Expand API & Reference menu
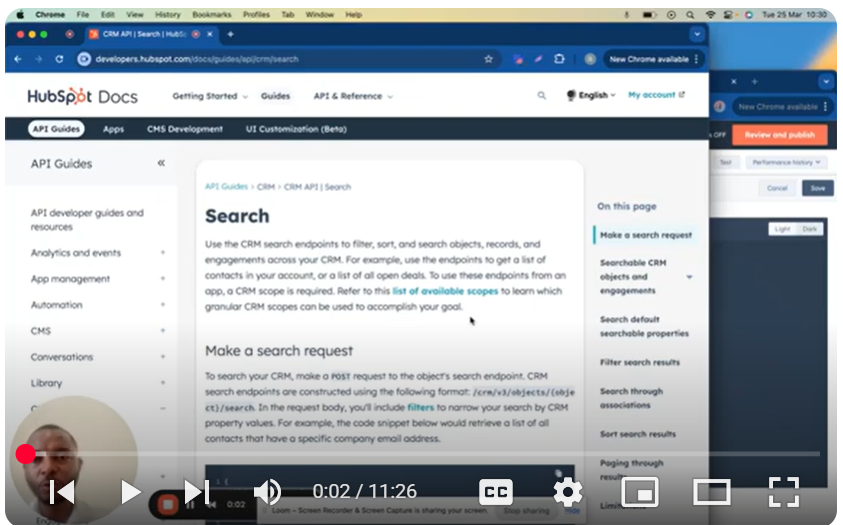 click(x=353, y=96)
